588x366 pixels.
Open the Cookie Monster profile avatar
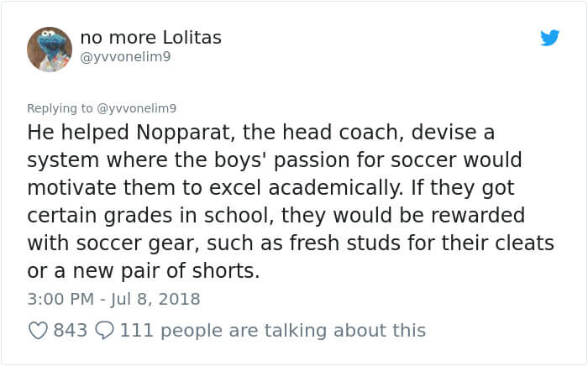pyautogui.click(x=50, y=50)
